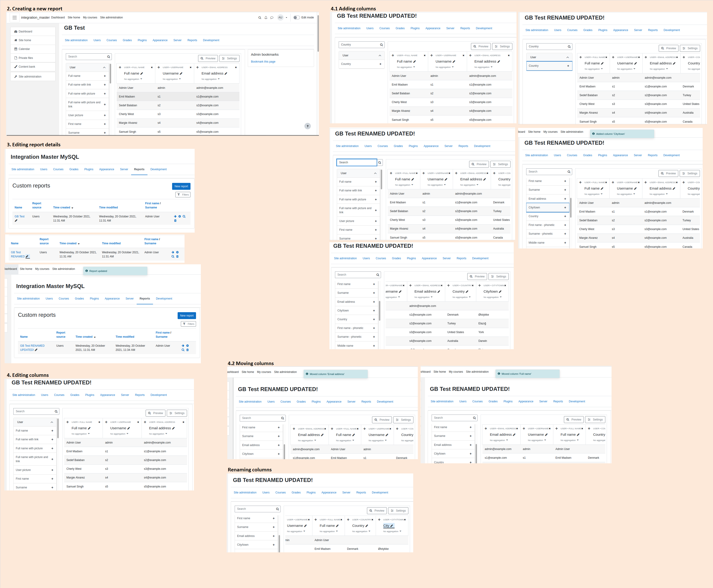Screen dimensions: 713x588
Task: Open Content bank in the left sidebar
Action: click(33, 67)
